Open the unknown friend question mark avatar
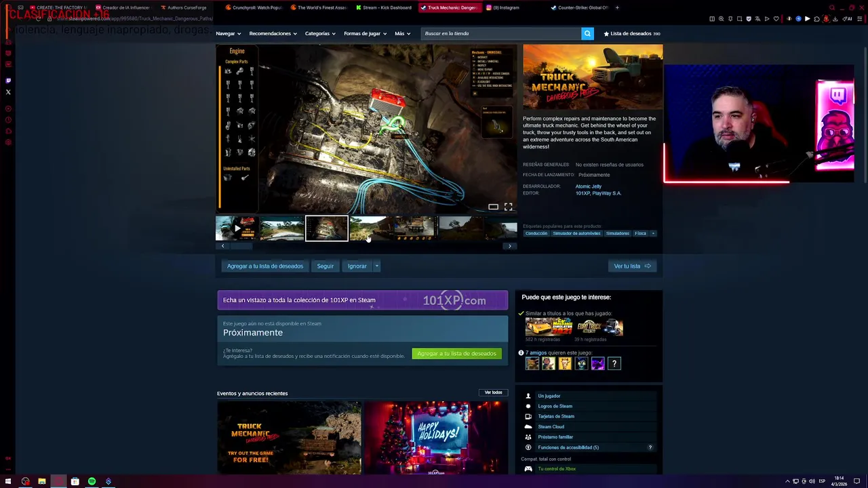The height and width of the screenshot is (488, 868). click(614, 364)
